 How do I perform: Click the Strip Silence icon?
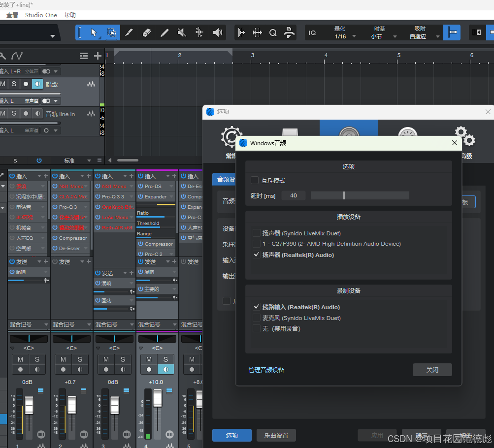(x=242, y=32)
